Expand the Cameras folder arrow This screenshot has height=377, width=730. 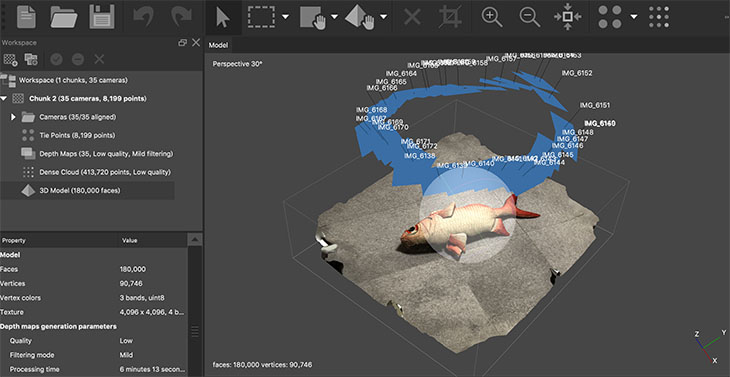[14, 117]
